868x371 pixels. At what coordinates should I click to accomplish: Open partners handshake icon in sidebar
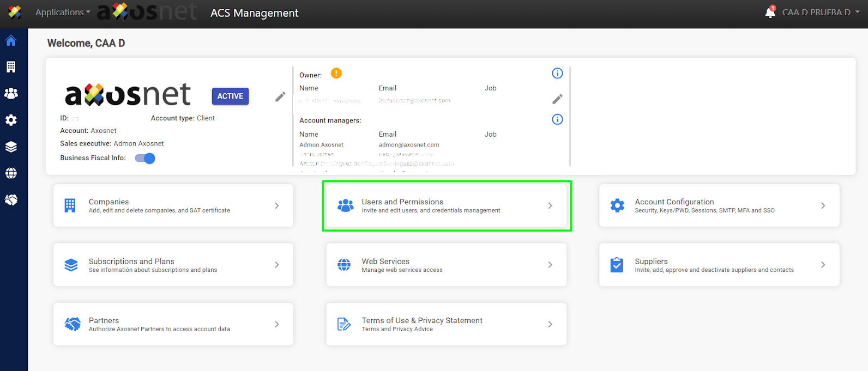tap(11, 200)
